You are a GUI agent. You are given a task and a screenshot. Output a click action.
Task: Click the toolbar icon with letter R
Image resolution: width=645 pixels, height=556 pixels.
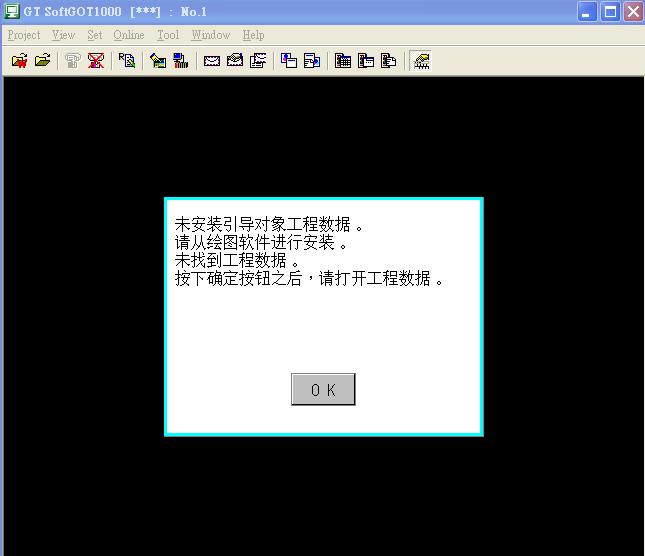point(127,61)
